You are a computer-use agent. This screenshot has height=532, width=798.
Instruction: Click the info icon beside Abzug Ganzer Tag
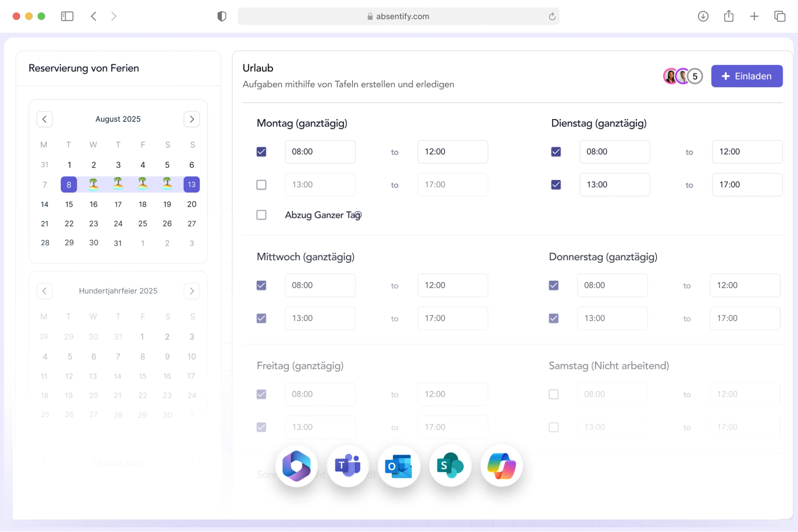coord(358,215)
